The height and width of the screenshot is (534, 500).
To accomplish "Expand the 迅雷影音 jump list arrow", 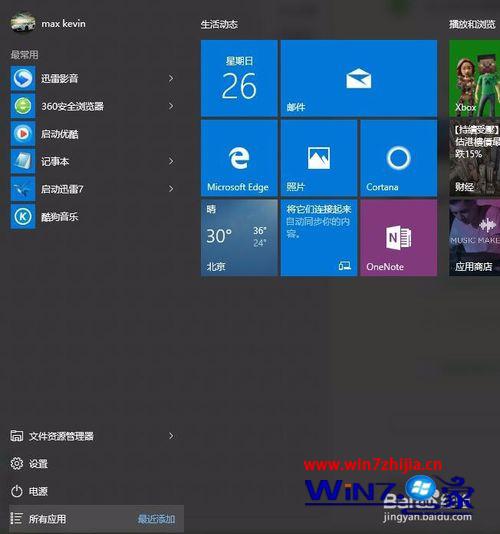I will click(171, 78).
